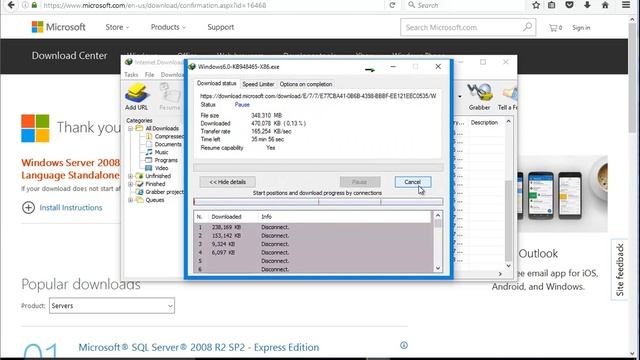Click the Add URL icon in IDM toolbar
The width and height of the screenshot is (640, 360).
click(137, 96)
